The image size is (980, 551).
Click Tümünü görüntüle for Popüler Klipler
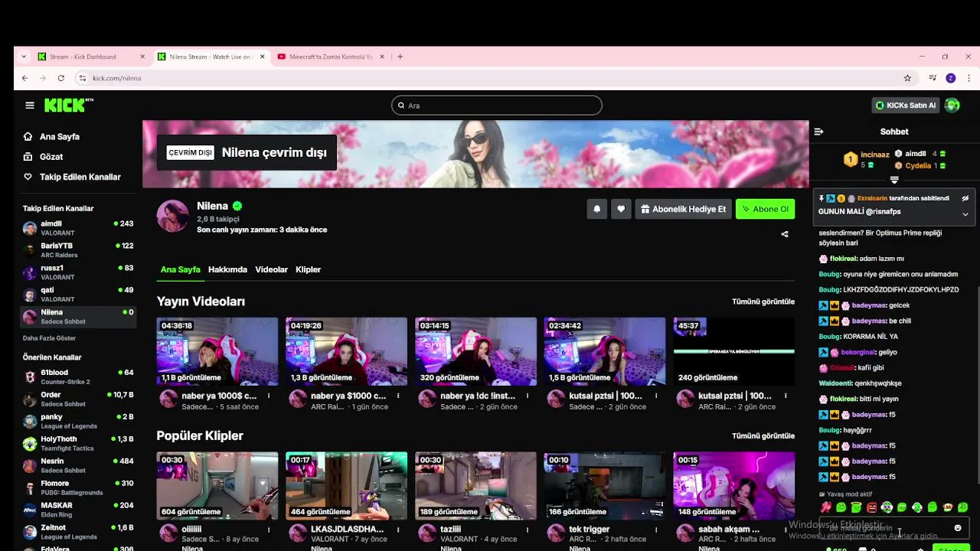tap(763, 435)
